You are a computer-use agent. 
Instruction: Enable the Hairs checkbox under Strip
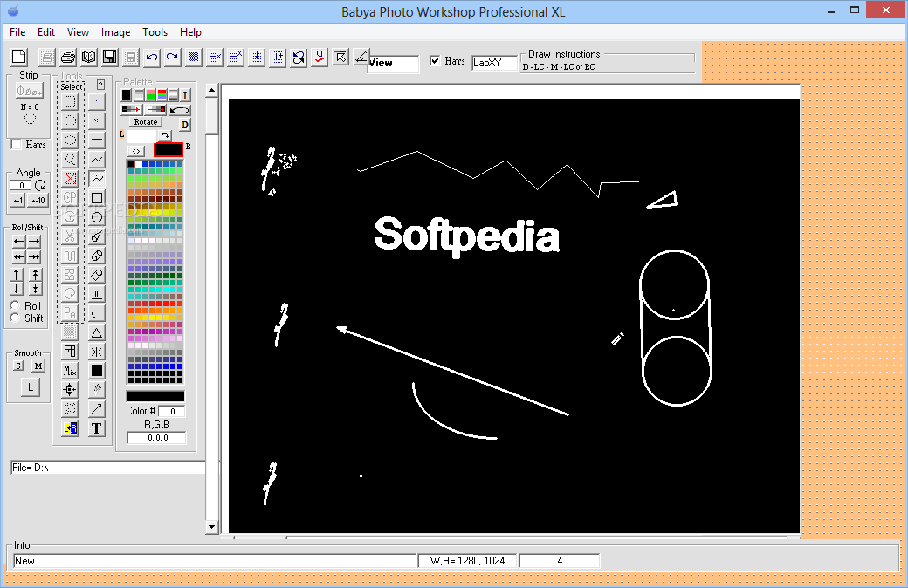(x=17, y=145)
